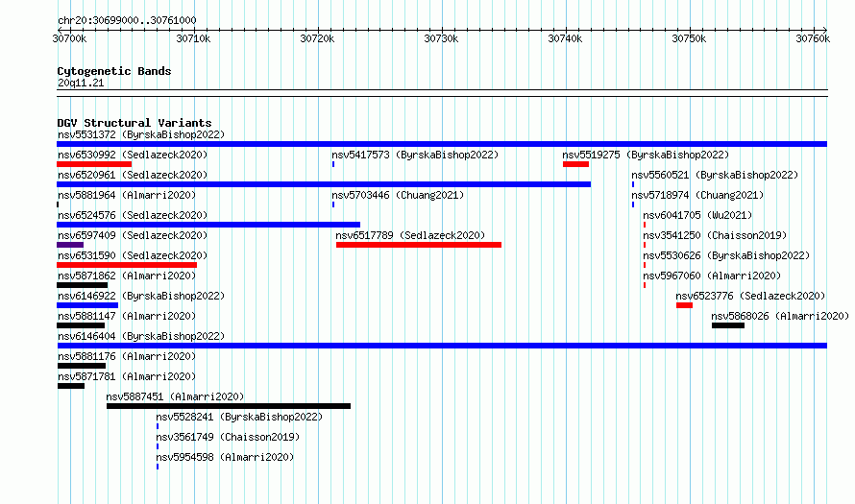Click the blue bar under nsv6146404
Viewport: 855px width, 504px height.
coord(442,346)
